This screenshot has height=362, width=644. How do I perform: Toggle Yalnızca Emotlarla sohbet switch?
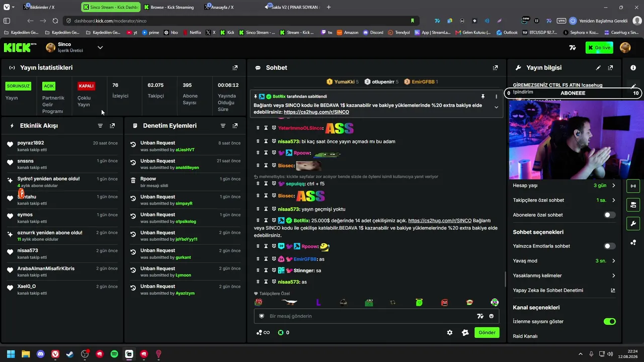click(609, 246)
